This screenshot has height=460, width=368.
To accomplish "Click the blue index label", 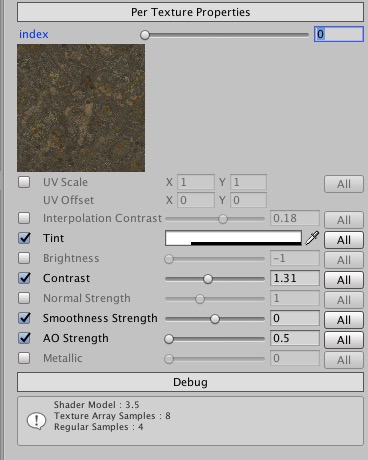I will (34, 34).
